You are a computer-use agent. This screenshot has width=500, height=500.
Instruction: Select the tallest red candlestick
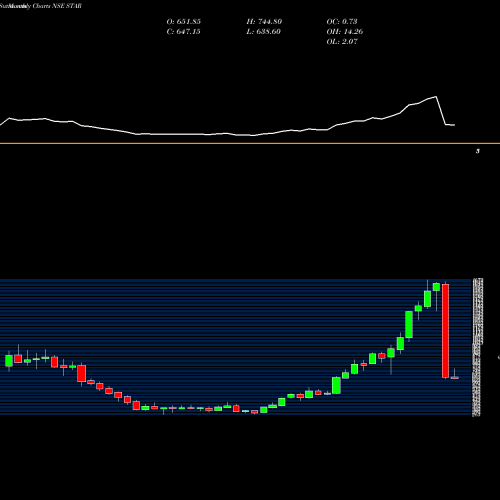[445, 331]
